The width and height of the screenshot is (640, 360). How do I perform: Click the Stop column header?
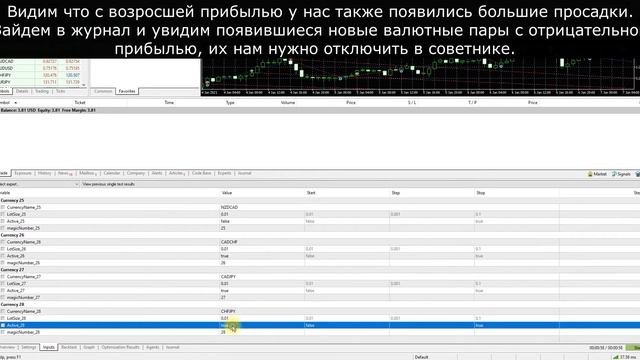pyautogui.click(x=480, y=193)
